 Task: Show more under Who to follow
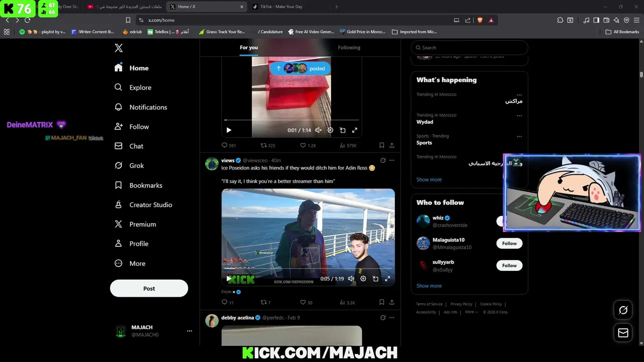429,286
